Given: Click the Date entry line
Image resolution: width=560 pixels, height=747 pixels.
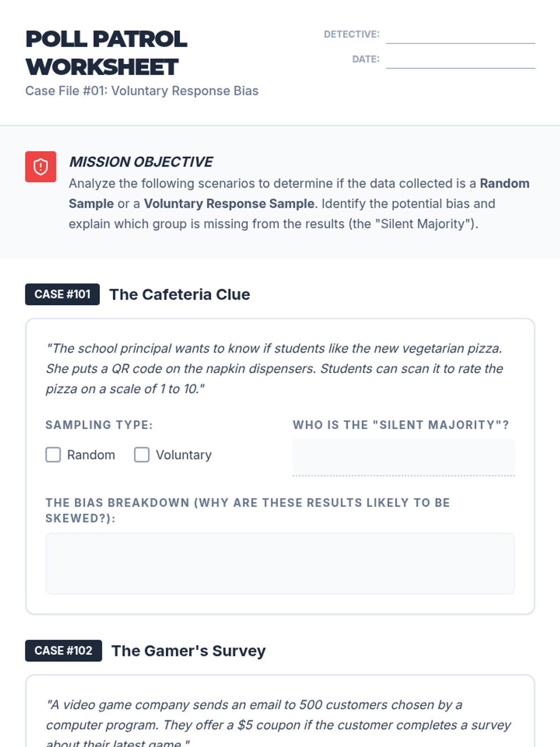Looking at the screenshot, I should point(461,59).
